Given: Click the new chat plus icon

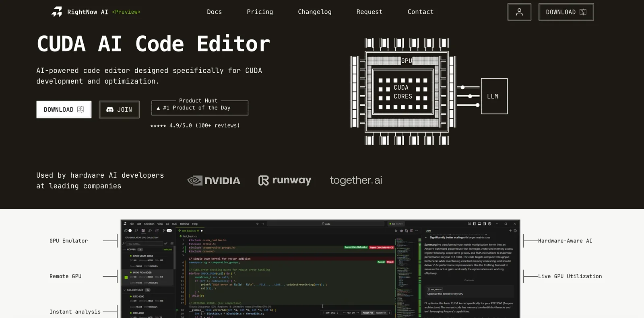Looking at the screenshot, I should point(510,231).
